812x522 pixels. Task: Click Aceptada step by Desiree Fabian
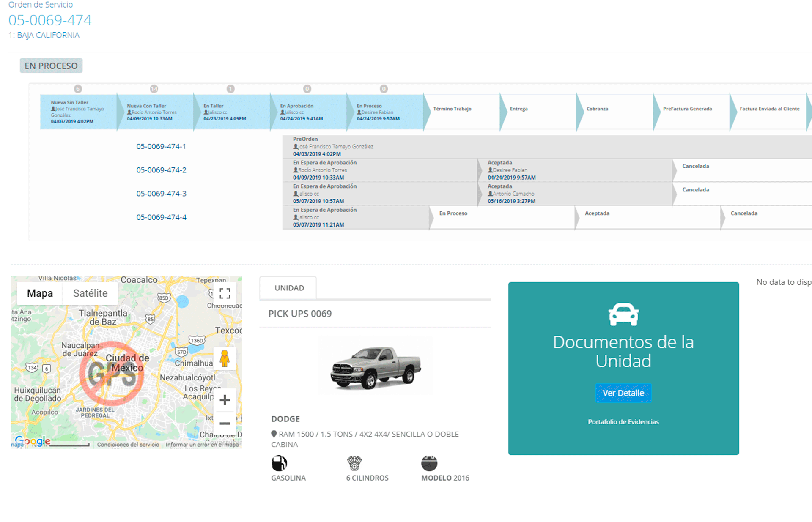coord(575,170)
